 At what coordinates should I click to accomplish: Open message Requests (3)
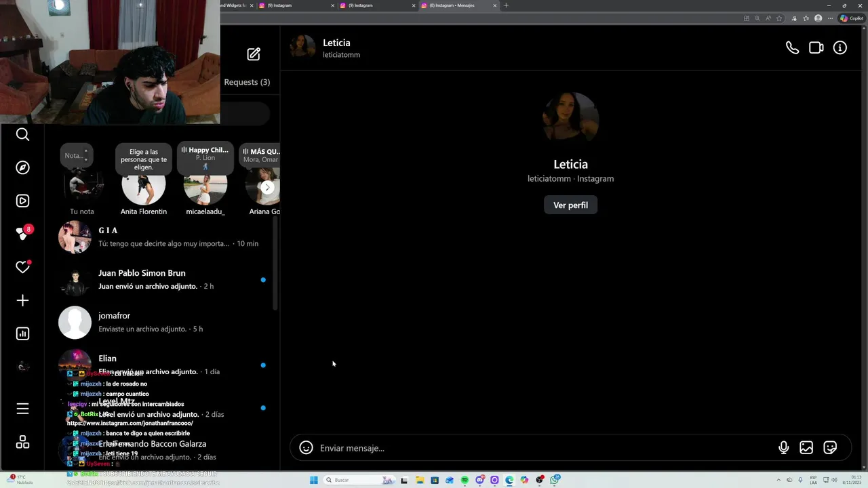[247, 82]
